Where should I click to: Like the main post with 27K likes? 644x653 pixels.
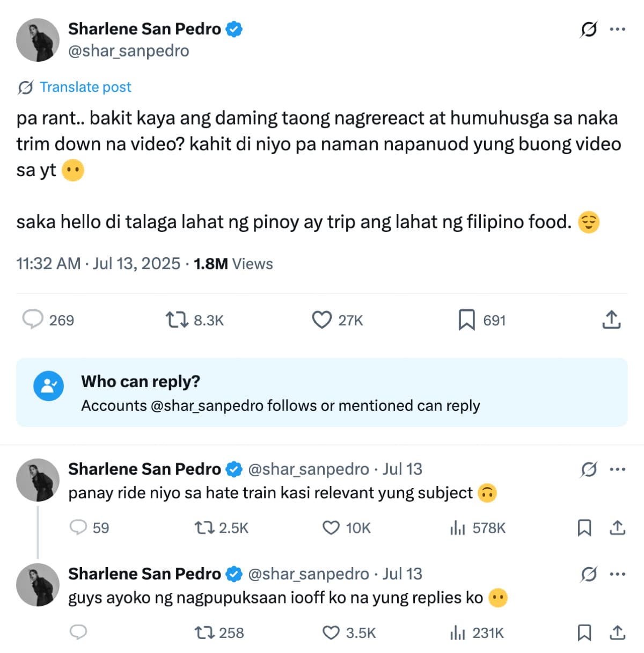(321, 320)
